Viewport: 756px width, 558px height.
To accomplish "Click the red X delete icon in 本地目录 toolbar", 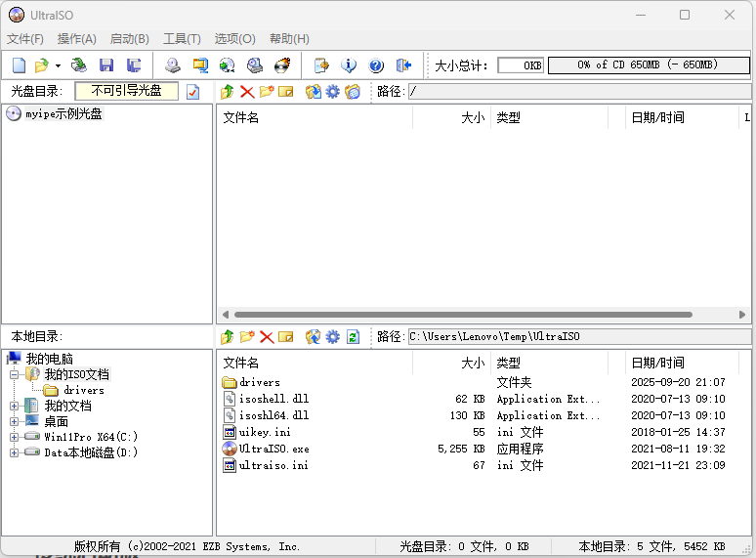I will click(x=267, y=336).
